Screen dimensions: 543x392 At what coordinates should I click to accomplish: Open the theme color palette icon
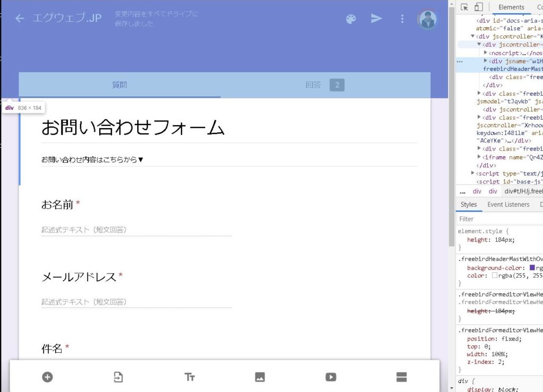pos(351,19)
